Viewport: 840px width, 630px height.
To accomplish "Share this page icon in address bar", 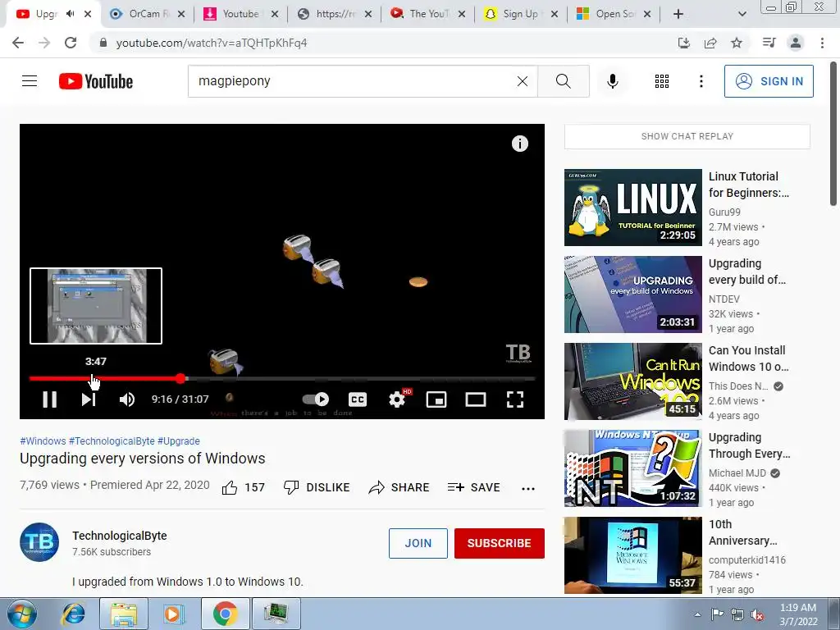I will click(x=710, y=43).
